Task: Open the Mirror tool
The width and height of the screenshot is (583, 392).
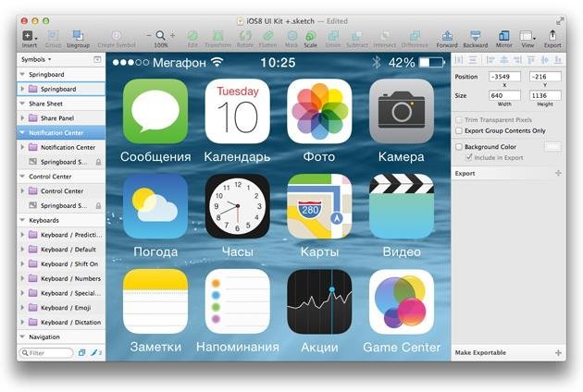Action: [x=503, y=39]
